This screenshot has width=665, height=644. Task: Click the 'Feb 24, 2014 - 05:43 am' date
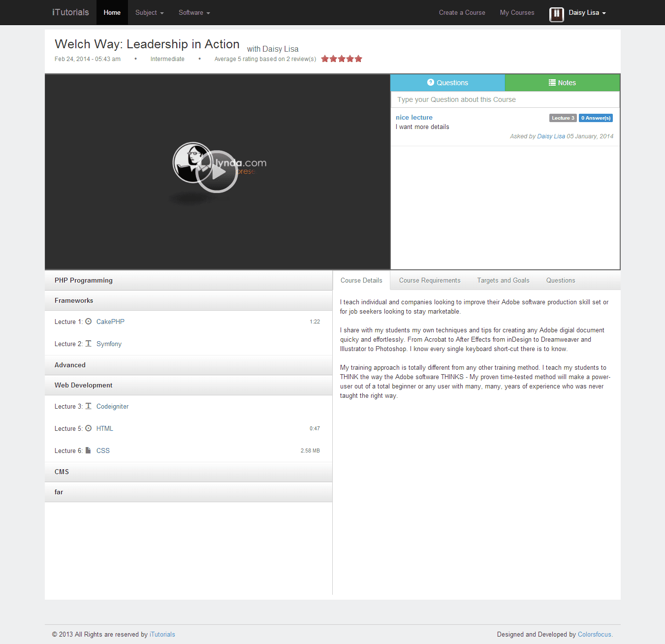(x=88, y=59)
